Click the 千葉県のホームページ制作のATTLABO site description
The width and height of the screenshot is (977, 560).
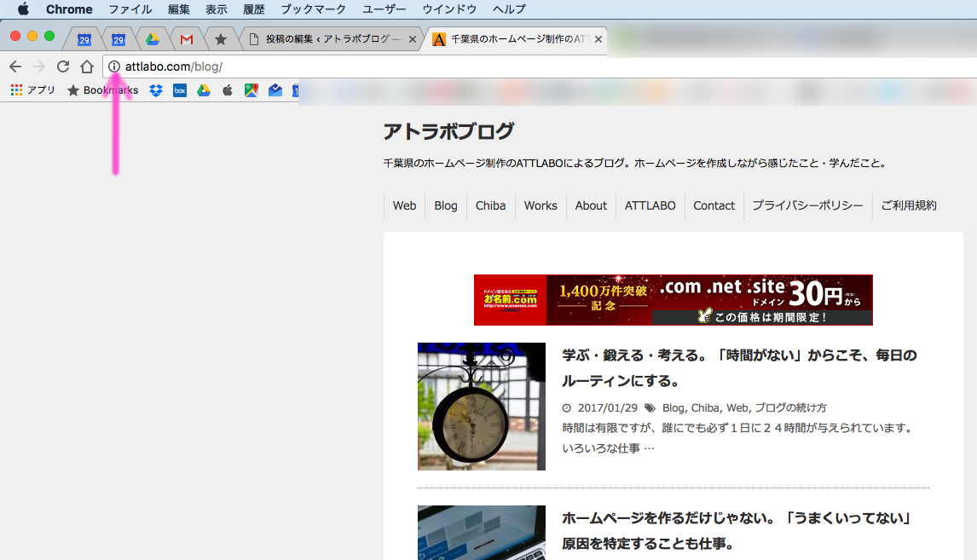tap(634, 163)
